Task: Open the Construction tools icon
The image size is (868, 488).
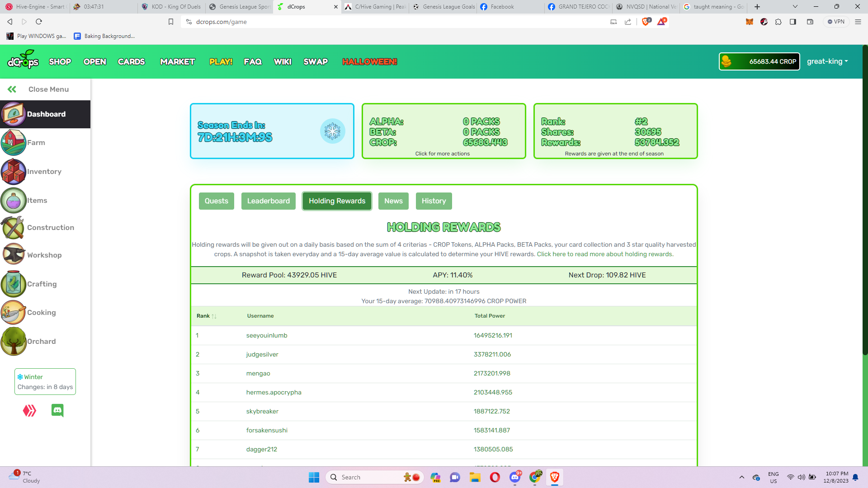Action: (13, 227)
